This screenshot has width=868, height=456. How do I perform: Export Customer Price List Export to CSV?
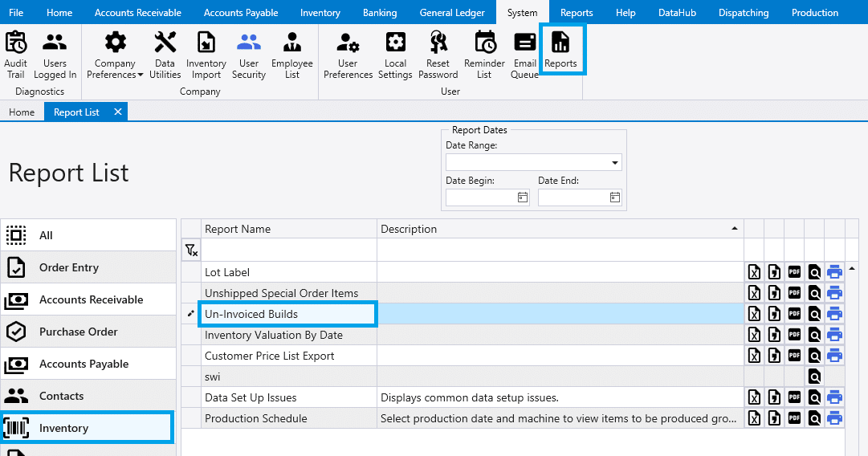click(x=774, y=356)
